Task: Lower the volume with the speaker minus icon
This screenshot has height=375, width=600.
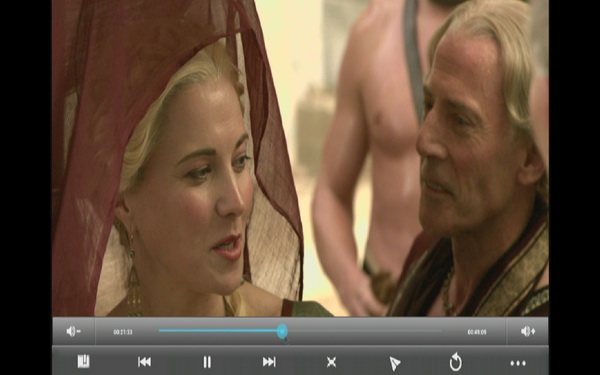Action: pyautogui.click(x=73, y=331)
